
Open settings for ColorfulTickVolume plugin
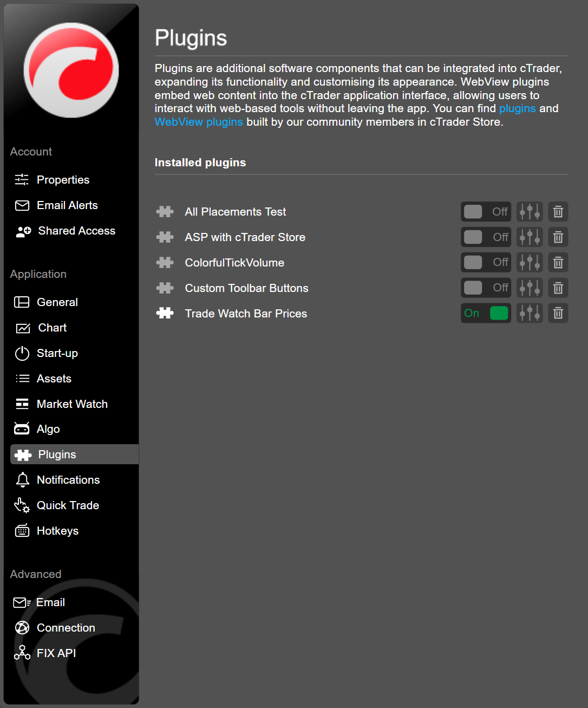pos(529,262)
